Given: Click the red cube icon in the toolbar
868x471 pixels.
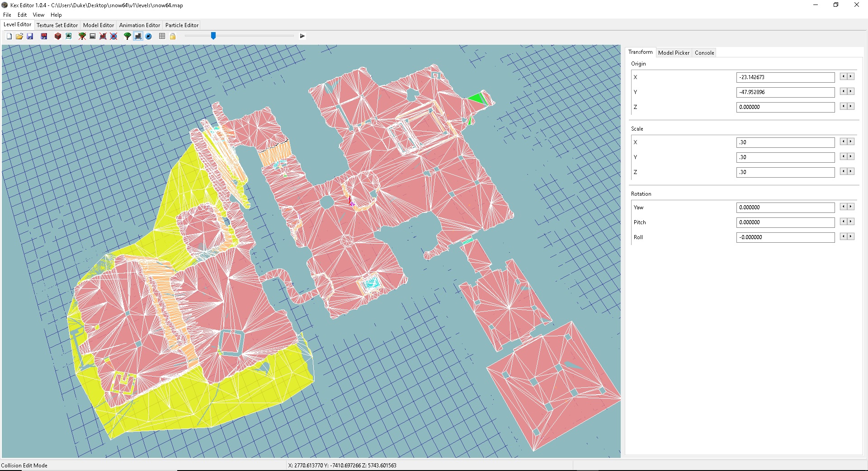Looking at the screenshot, I should click(58, 36).
